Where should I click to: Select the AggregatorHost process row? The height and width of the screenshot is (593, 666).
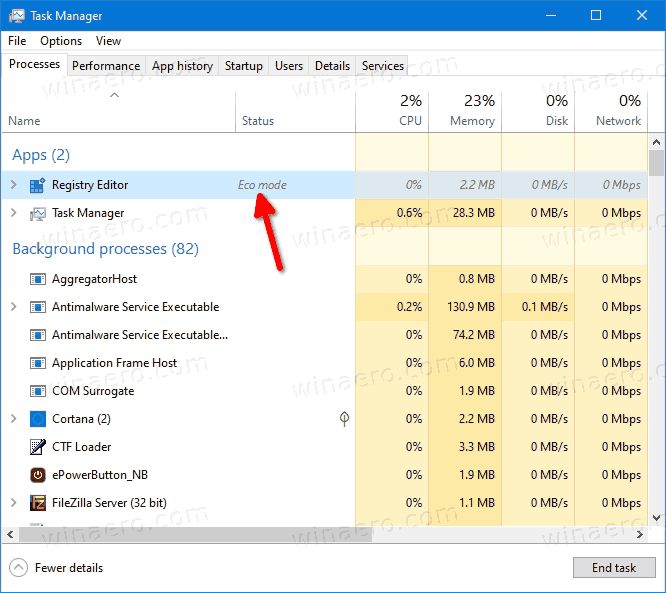pos(95,279)
